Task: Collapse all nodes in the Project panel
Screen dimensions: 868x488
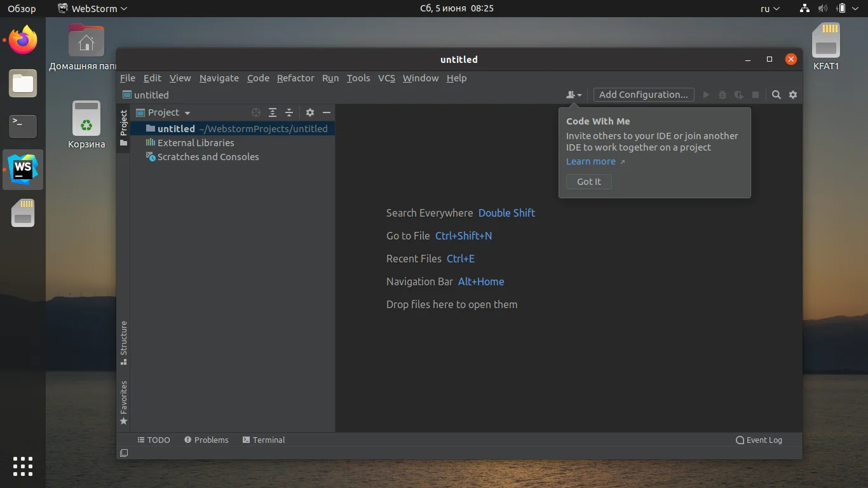Action: [289, 112]
